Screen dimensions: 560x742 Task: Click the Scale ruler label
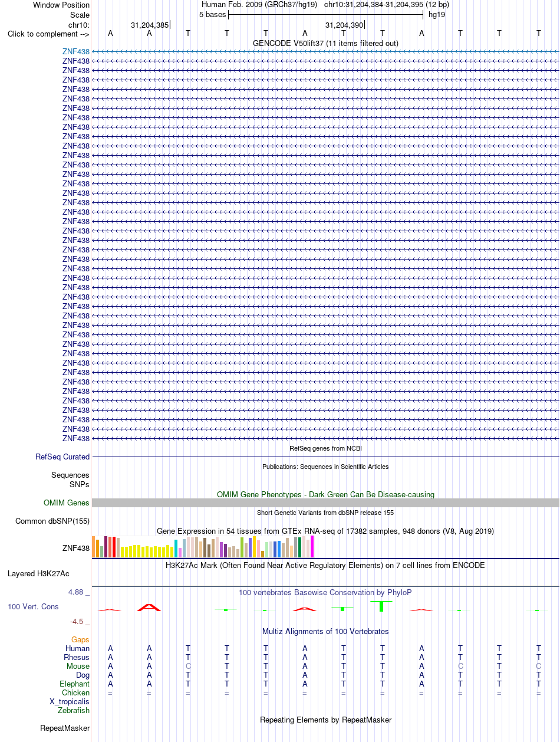tap(80, 15)
